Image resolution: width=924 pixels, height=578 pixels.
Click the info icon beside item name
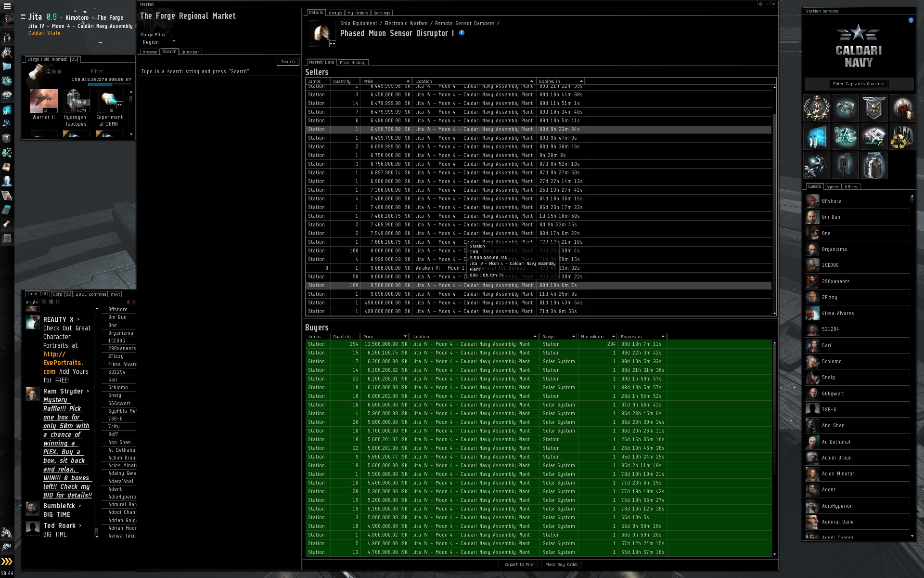462,33
